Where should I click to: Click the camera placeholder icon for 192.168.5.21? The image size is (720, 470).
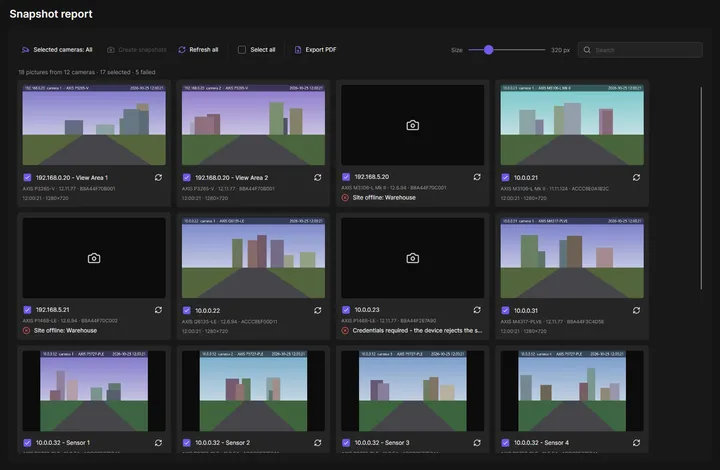tap(94, 258)
